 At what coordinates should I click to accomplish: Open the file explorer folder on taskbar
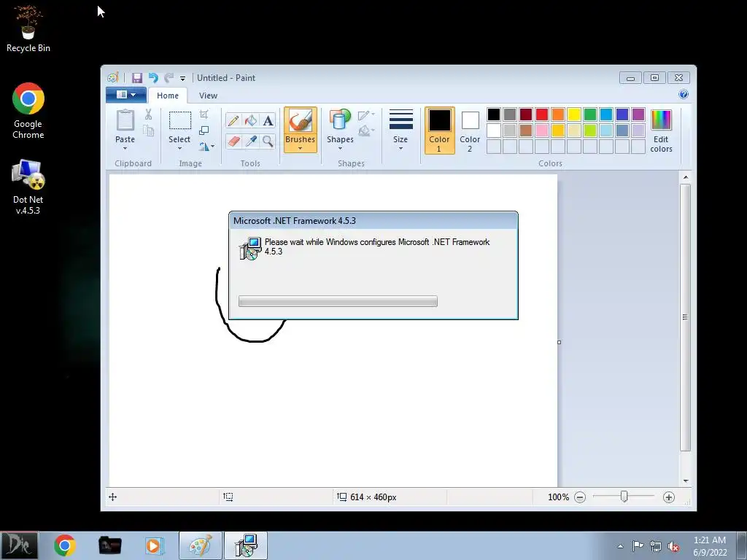coord(109,545)
